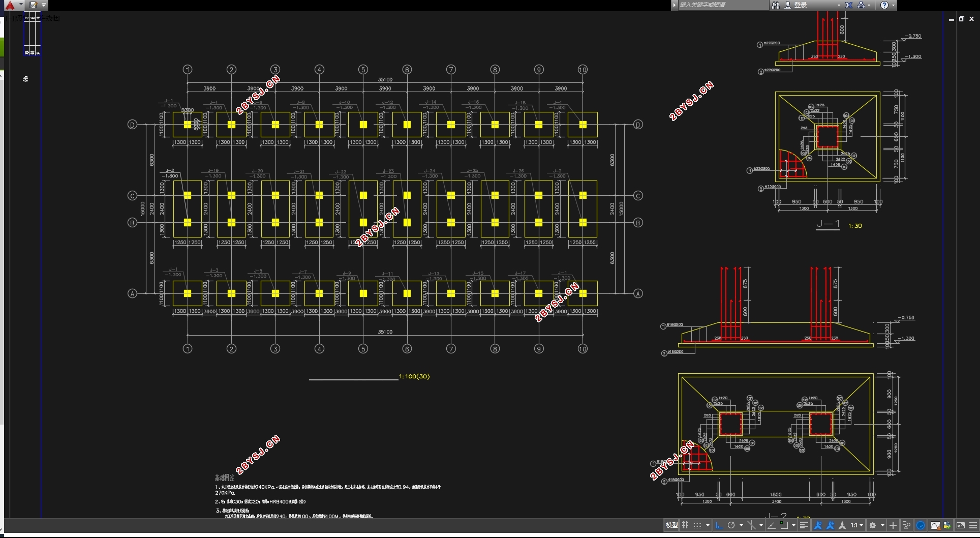
Task: Toggle ortho mode in status bar
Action: tap(719, 525)
